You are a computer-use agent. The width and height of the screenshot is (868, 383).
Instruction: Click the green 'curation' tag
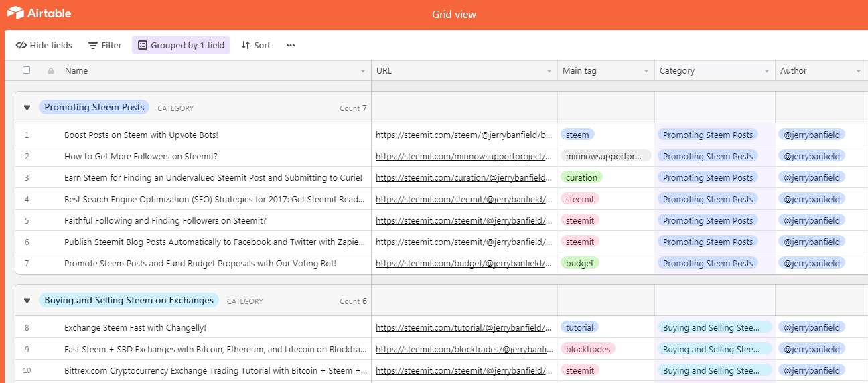point(581,177)
